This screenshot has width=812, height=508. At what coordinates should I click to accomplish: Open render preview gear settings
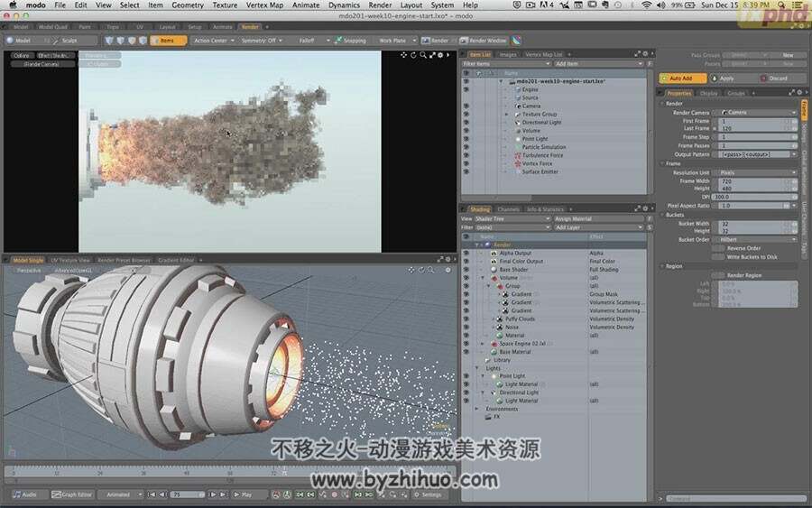click(440, 55)
